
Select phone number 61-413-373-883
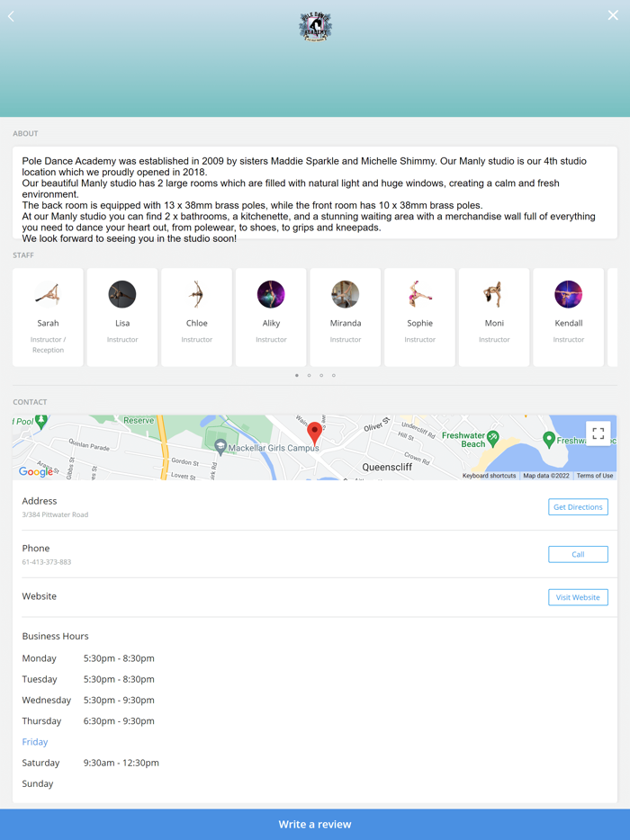47,562
